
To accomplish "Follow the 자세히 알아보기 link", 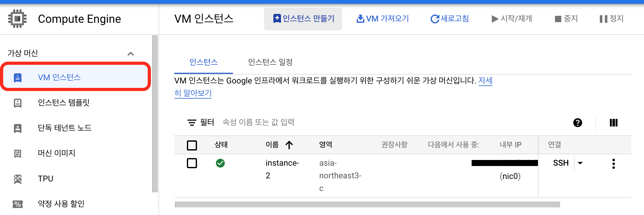I will pos(193,93).
